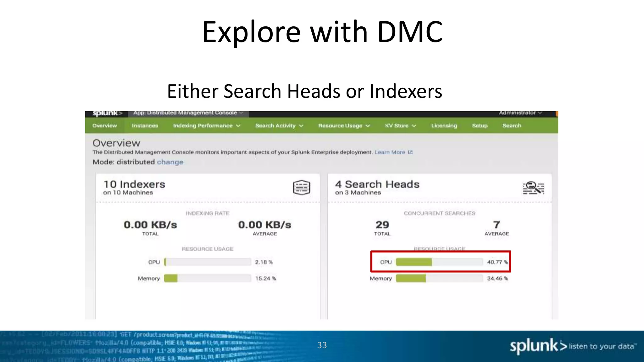Click the slide number 33
Image resolution: width=644 pixels, height=362 pixels.
(322, 345)
